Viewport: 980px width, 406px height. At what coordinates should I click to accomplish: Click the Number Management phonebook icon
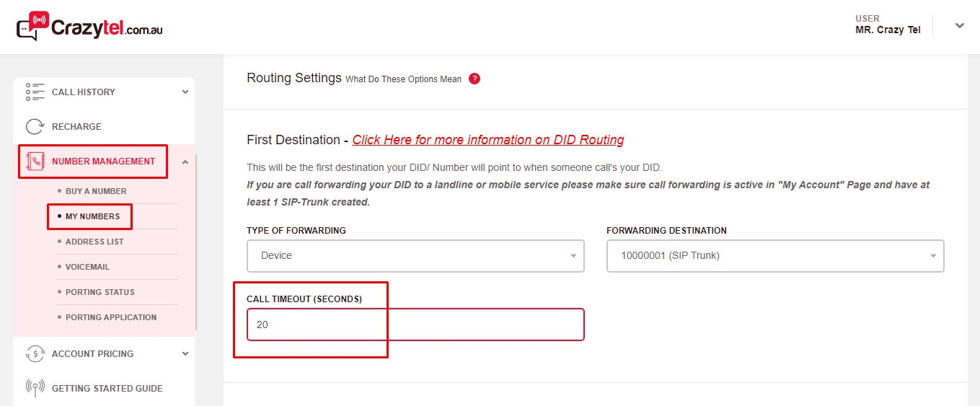click(35, 162)
